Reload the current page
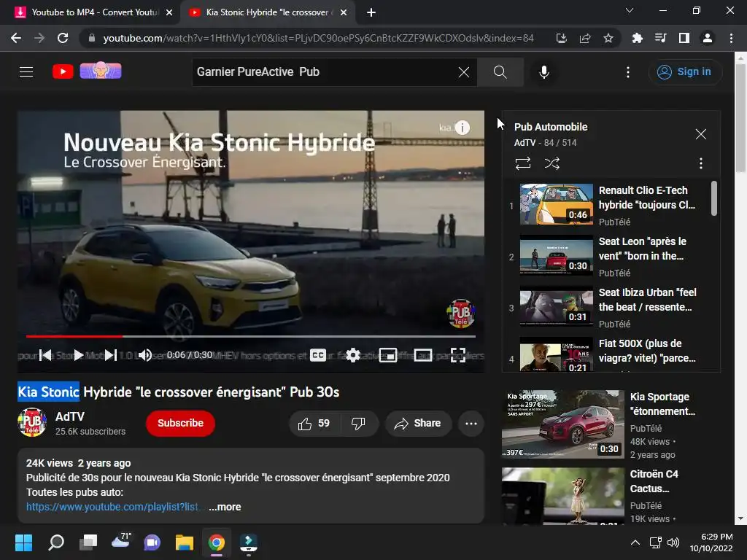747x560 pixels. click(x=63, y=38)
